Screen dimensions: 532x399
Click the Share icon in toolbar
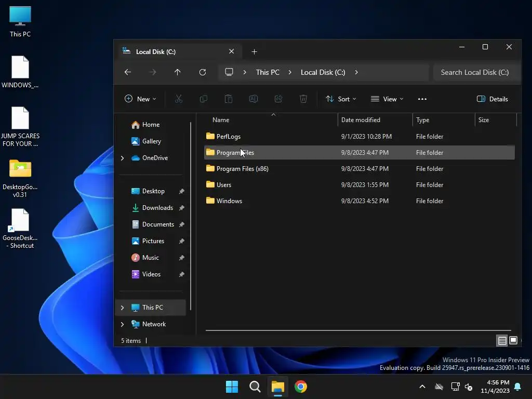coord(278,99)
